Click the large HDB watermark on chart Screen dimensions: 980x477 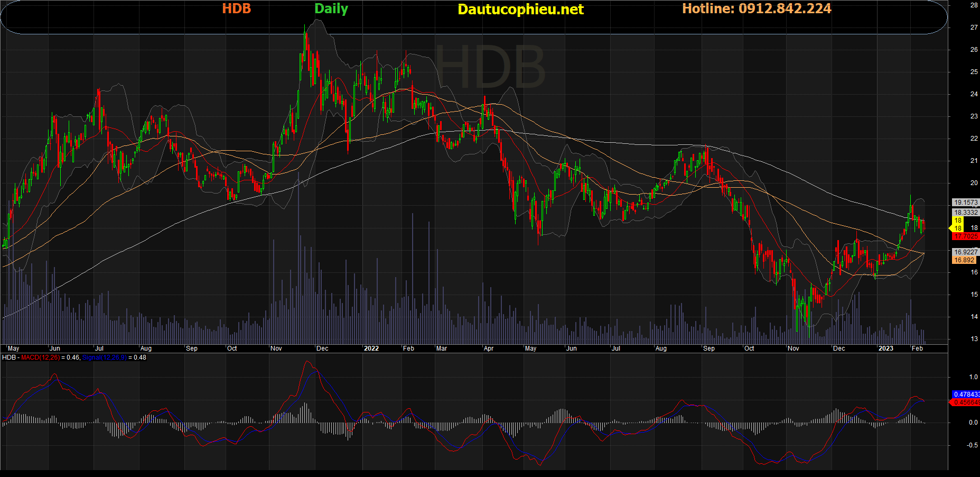tap(490, 67)
